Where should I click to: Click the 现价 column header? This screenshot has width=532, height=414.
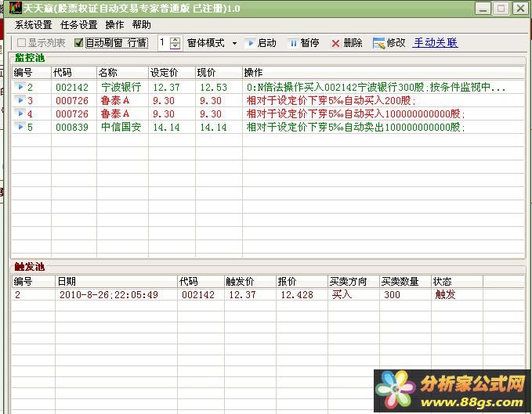[x=219, y=73]
